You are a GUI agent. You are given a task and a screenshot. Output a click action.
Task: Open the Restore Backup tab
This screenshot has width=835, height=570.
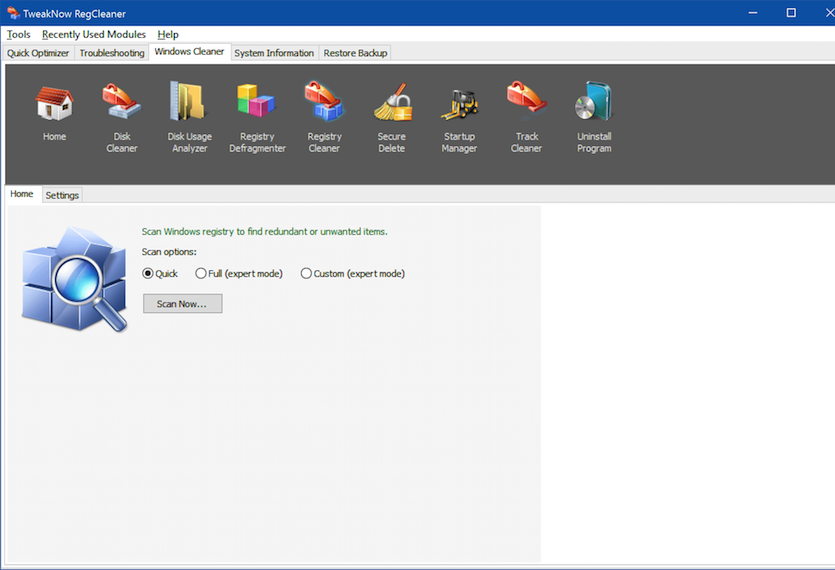pos(355,53)
